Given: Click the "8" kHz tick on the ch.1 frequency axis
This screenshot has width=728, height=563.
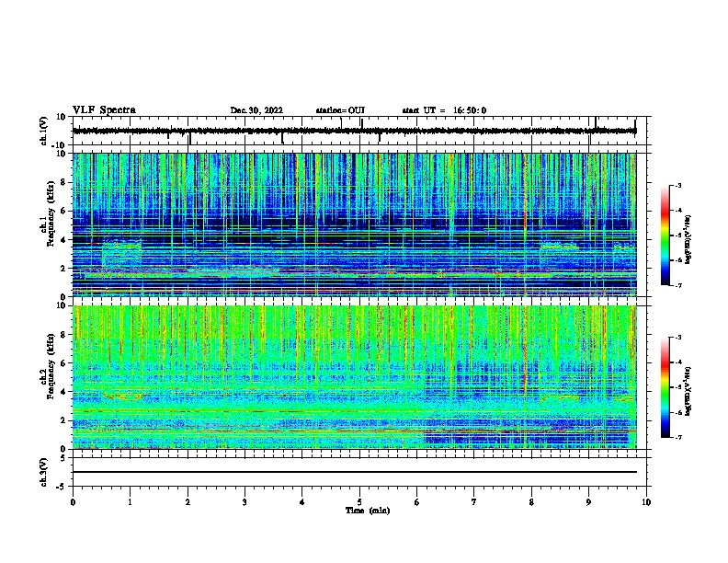Looking at the screenshot, I should pyautogui.click(x=63, y=182).
